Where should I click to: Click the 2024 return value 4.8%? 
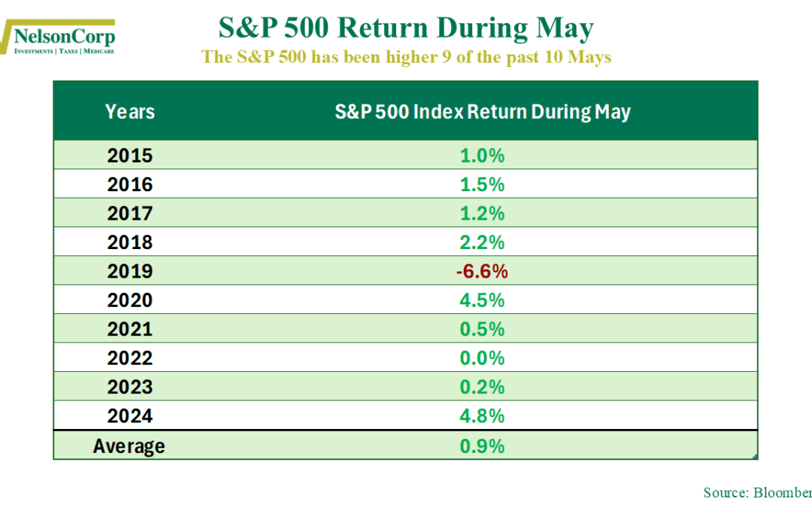pos(482,415)
